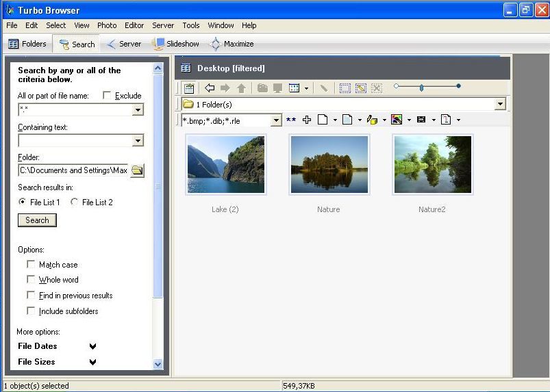Go back with the left arrow icon
The width and height of the screenshot is (550, 392).
coord(210,88)
